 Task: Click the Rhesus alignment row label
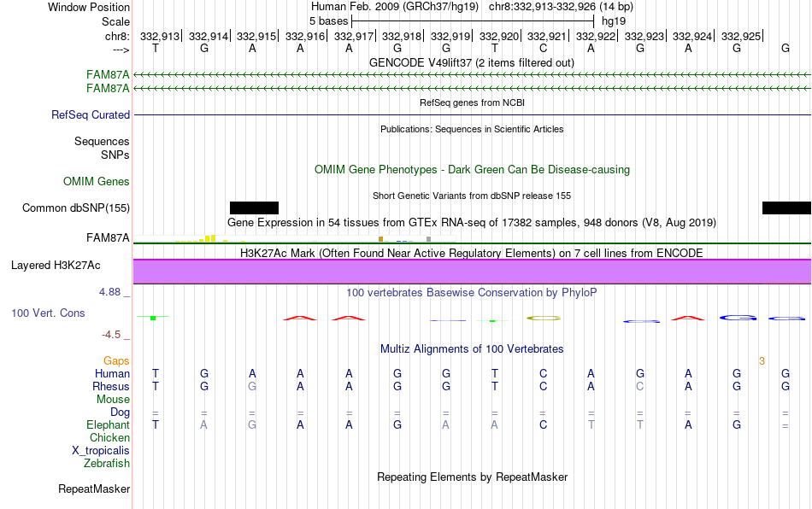point(111,386)
